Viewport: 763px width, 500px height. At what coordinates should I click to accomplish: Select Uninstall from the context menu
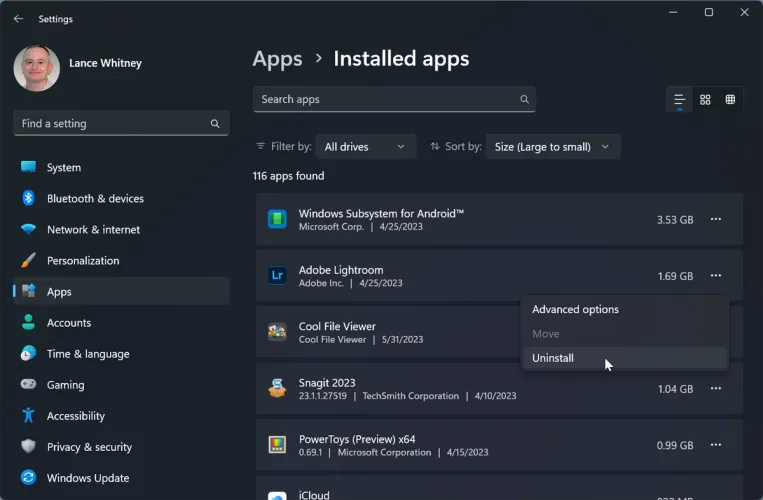(x=553, y=358)
